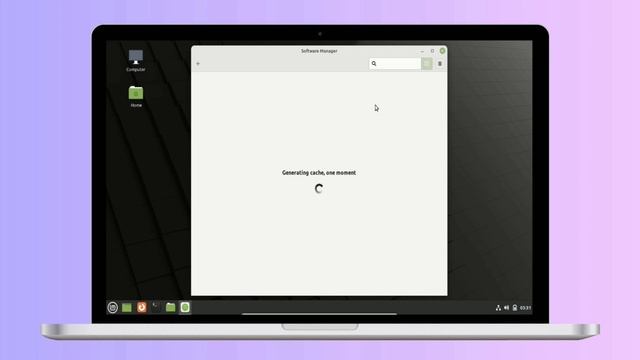Click the magnifier icon in the search box
The width and height of the screenshot is (640, 360).
[374, 64]
